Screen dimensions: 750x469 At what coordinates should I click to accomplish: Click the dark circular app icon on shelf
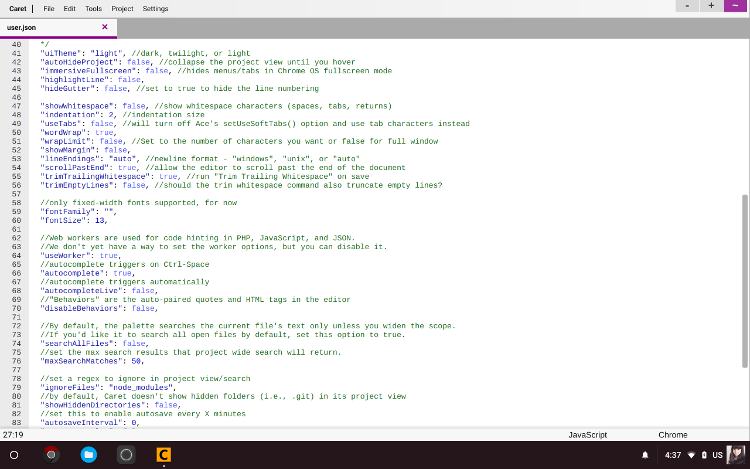(x=126, y=455)
